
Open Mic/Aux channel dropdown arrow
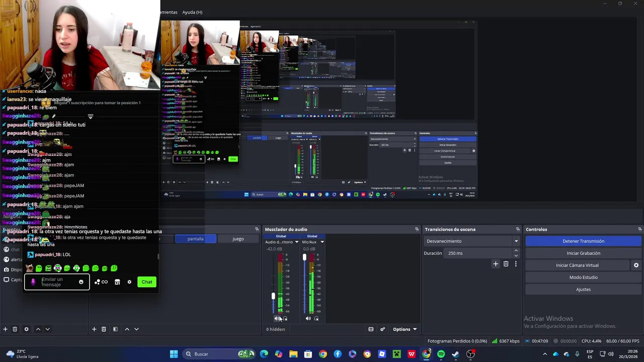(322, 242)
